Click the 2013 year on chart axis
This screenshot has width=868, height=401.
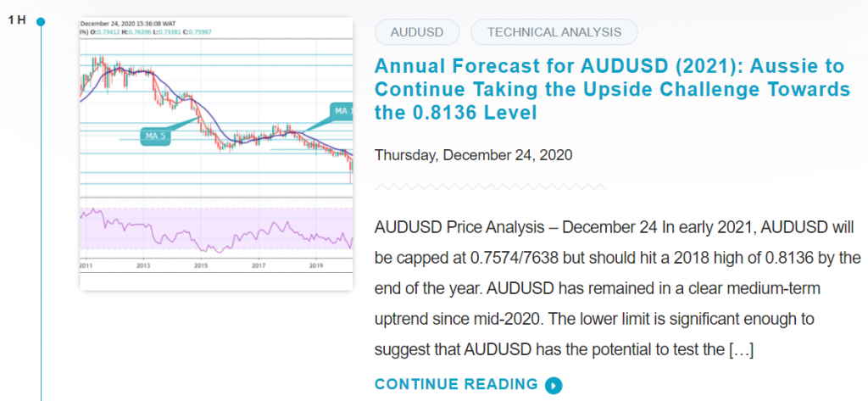(142, 265)
